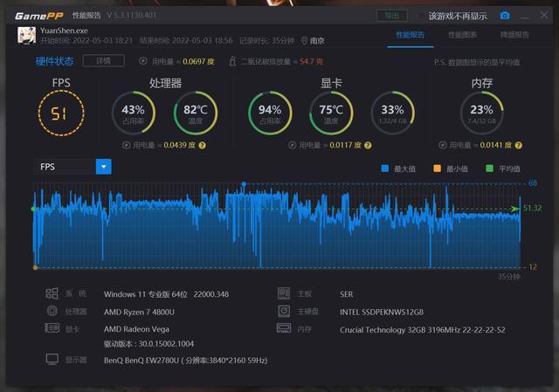Click the Crucial Technology 32GB memory text
559x392 pixels.
(423, 330)
